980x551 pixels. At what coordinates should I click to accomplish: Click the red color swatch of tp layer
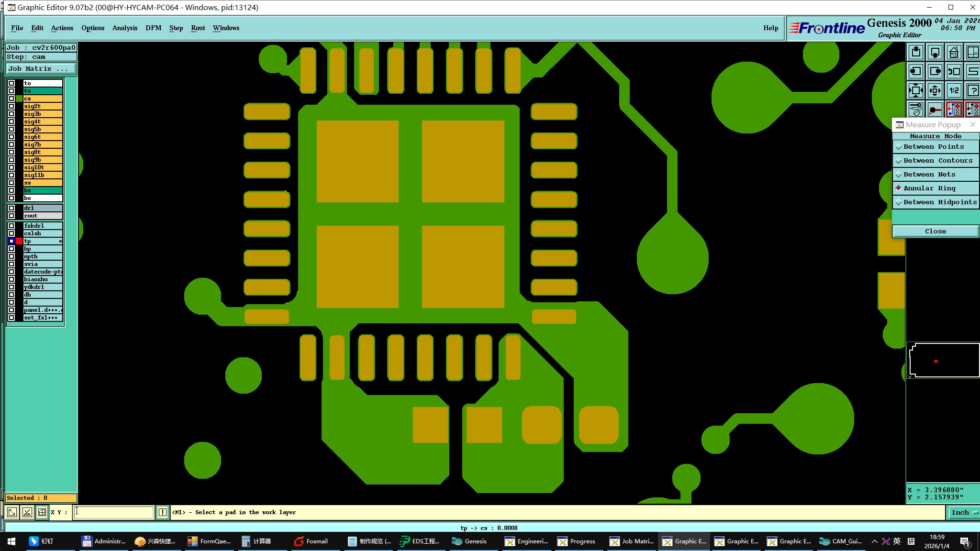(x=19, y=241)
